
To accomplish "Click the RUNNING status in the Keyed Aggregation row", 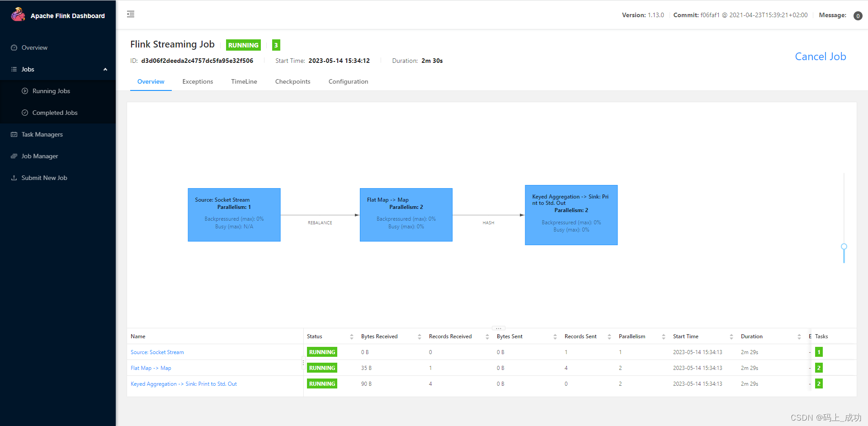I will [322, 383].
